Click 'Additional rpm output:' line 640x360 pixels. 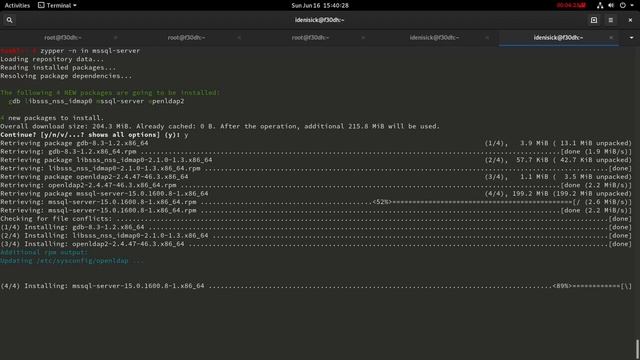[x=44, y=252]
